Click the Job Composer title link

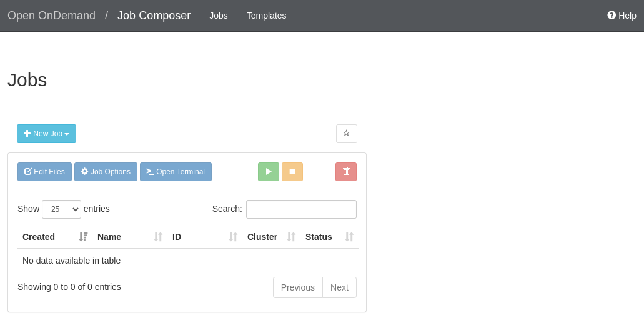tap(154, 16)
